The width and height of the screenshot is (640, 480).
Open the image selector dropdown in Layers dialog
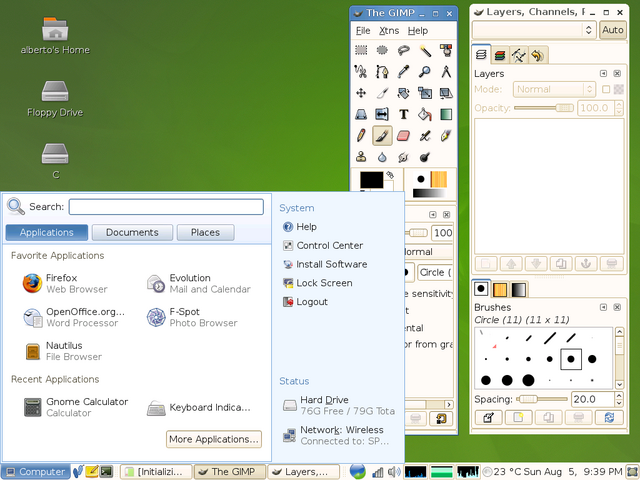coord(534,30)
